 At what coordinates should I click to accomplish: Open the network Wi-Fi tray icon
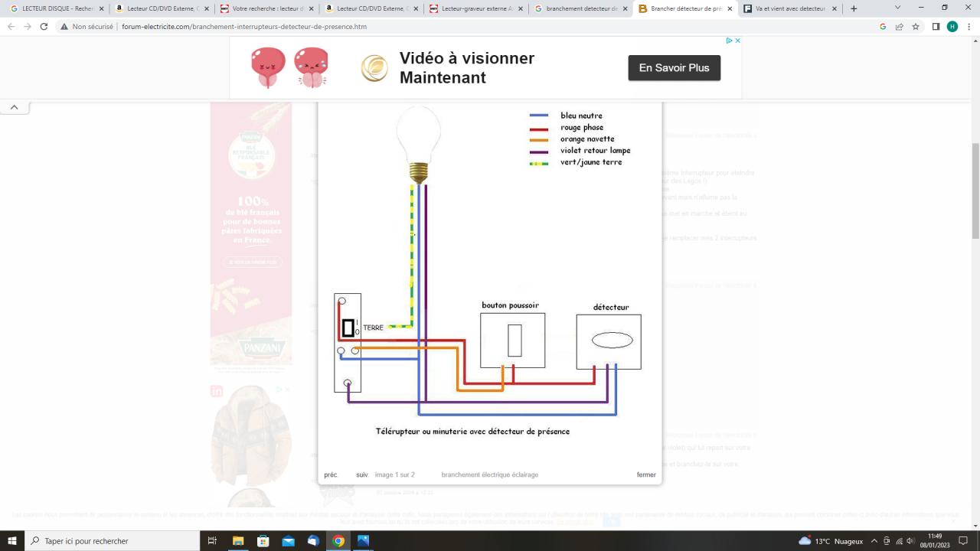[899, 541]
